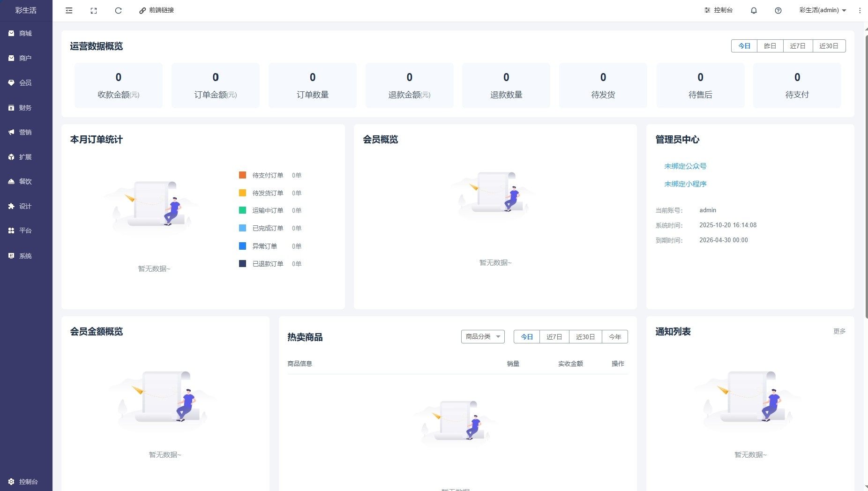Click the 会员 diamond icon in sidebar
This screenshot has width=868, height=491.
tap(11, 83)
